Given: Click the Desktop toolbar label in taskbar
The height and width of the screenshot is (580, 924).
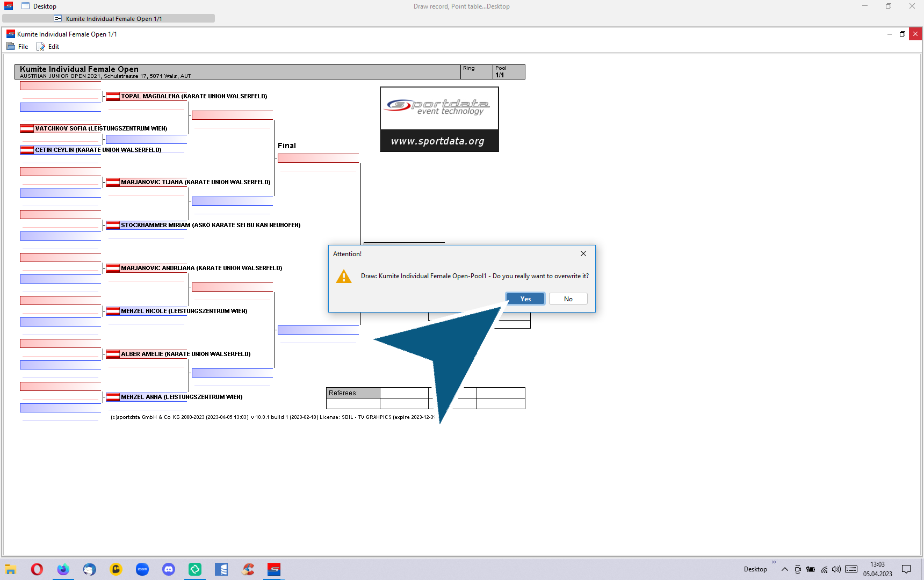Looking at the screenshot, I should coord(755,569).
